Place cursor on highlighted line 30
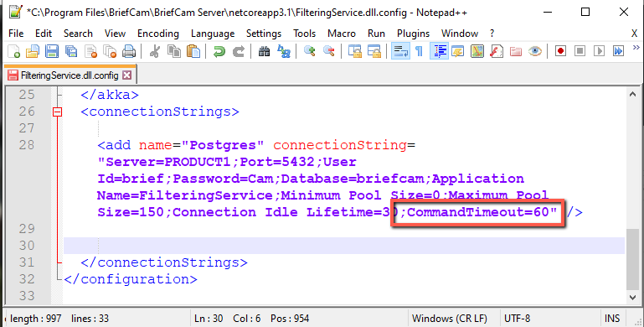The height and width of the screenshot is (327, 644). (x=344, y=246)
